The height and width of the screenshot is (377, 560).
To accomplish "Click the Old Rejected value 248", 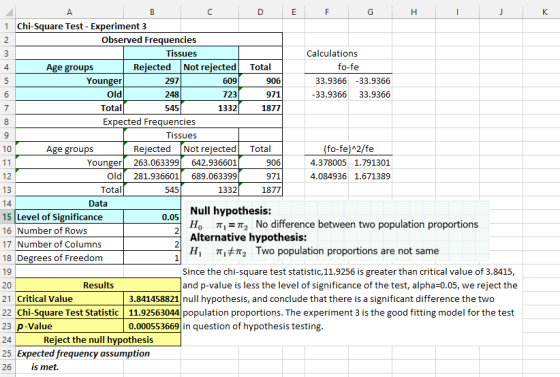I will coord(152,94).
